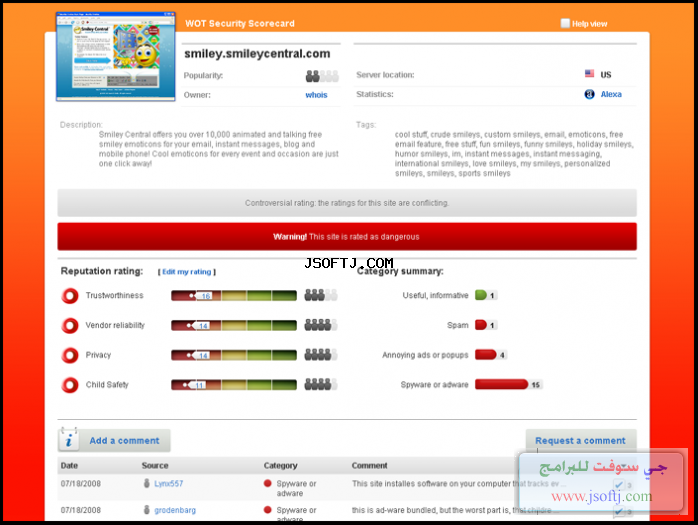Click the Request a comment button
This screenshot has width=698, height=525.
click(580, 440)
